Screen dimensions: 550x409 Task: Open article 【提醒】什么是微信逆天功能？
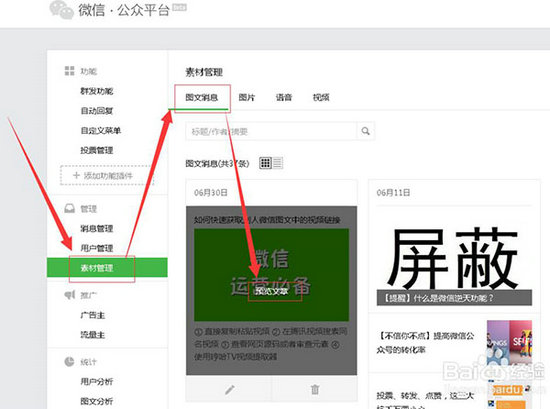[438, 298]
